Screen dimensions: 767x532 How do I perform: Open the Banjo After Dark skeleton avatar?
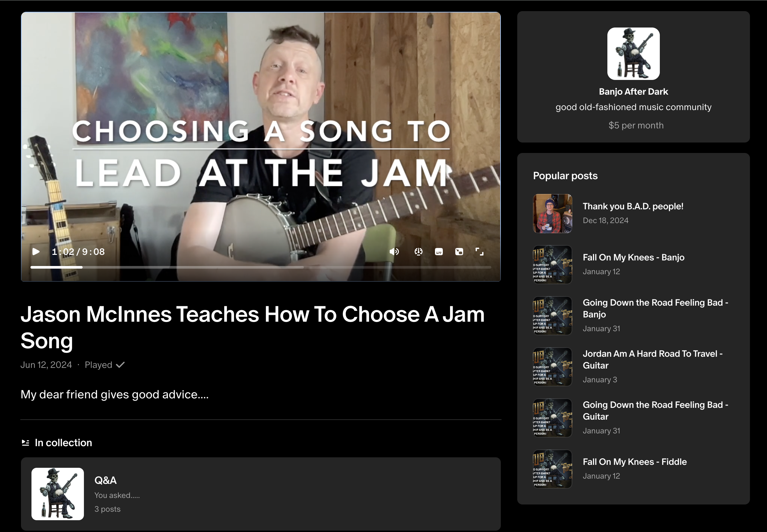(x=633, y=54)
